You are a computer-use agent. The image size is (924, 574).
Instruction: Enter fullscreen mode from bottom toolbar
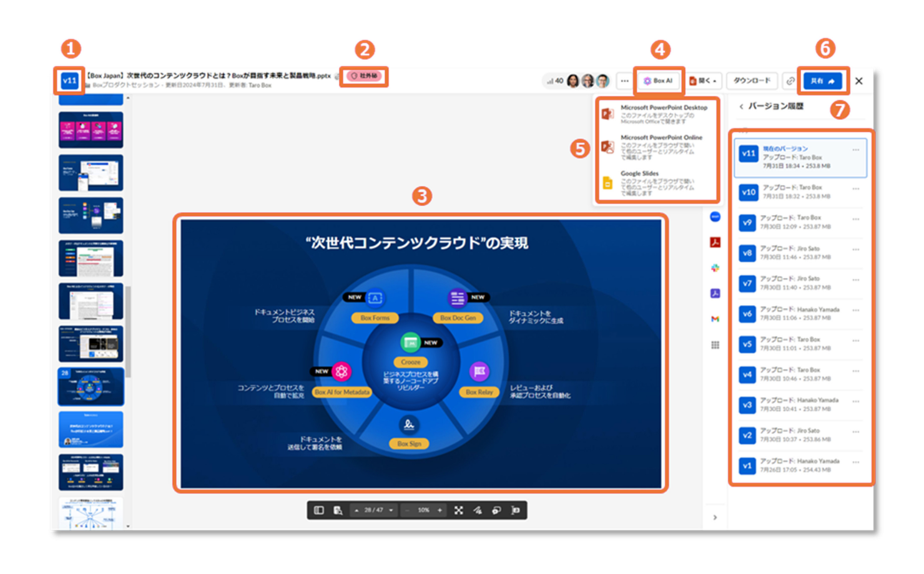click(x=459, y=510)
